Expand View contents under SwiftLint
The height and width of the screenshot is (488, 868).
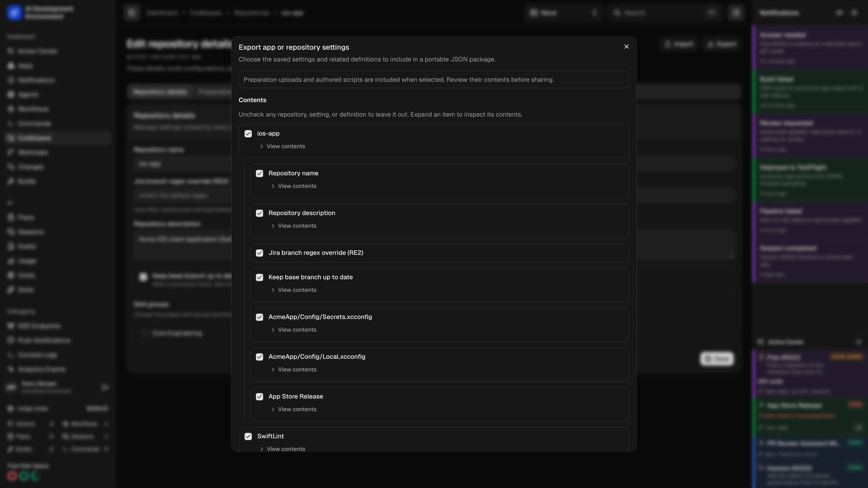point(282,449)
